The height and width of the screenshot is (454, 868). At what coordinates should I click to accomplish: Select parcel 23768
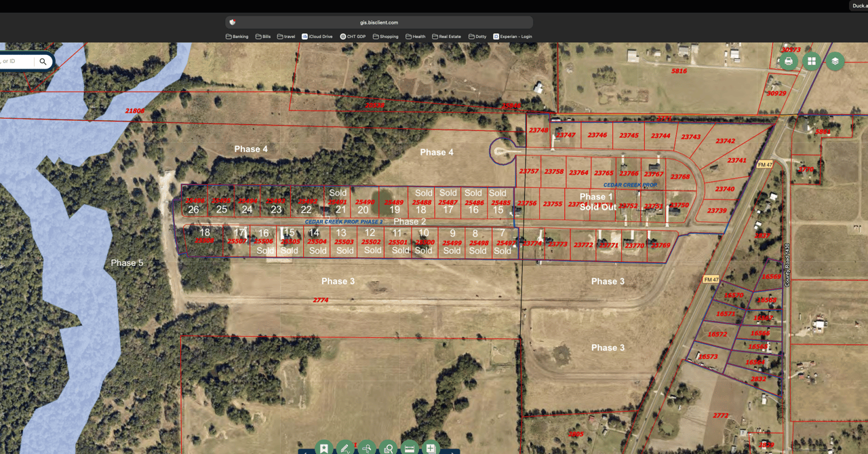tap(680, 177)
